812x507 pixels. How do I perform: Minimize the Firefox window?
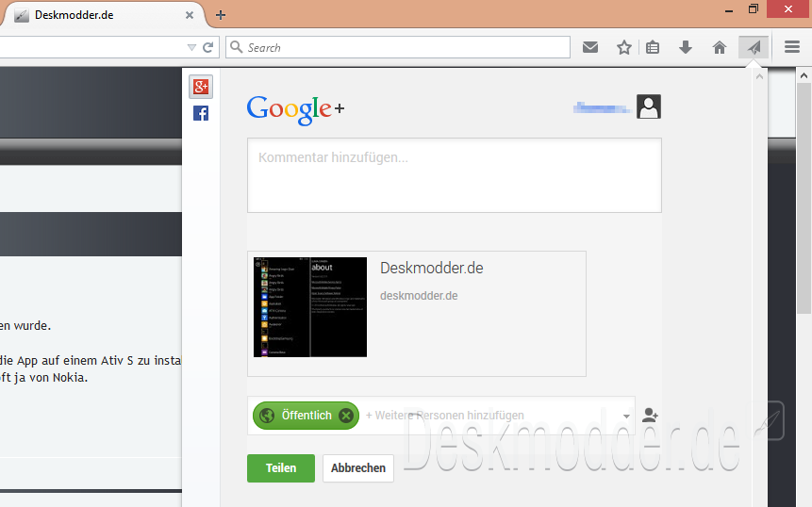(729, 10)
